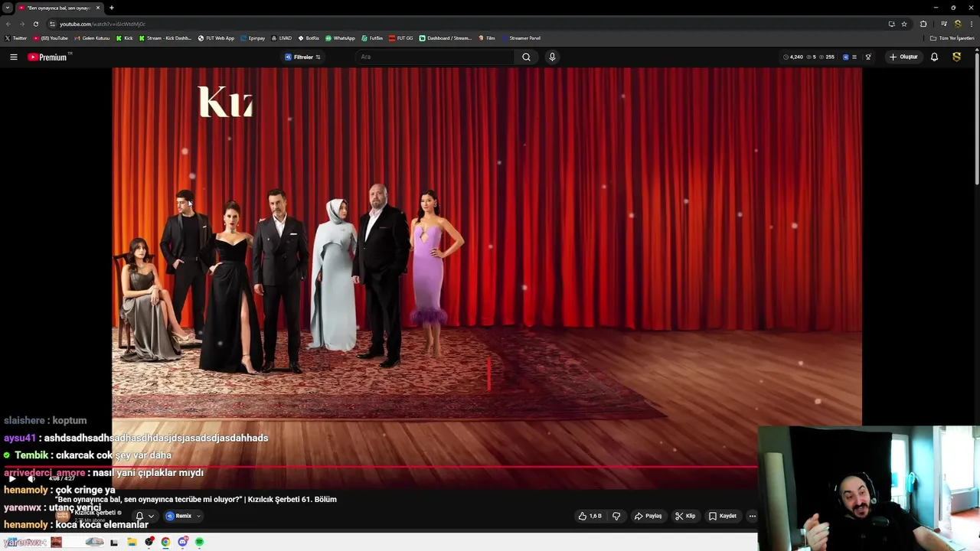Open the YouTube notifications bell
The image size is (980, 551).
coord(934,57)
